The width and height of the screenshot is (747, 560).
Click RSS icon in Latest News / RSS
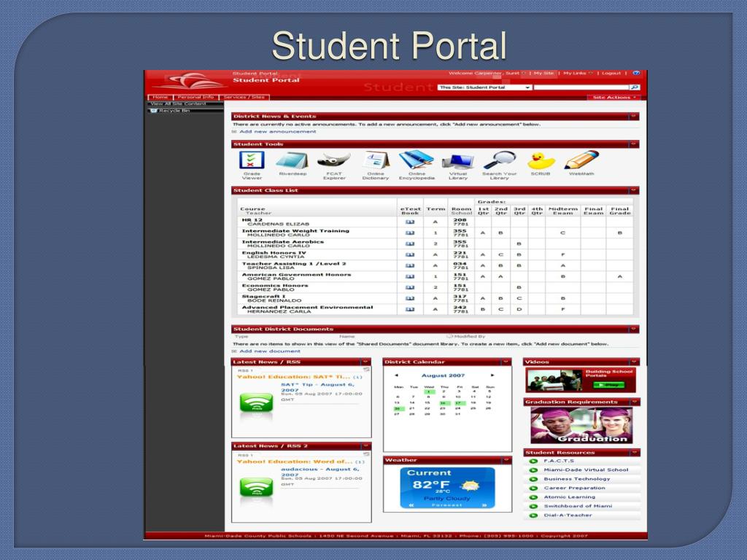point(256,404)
